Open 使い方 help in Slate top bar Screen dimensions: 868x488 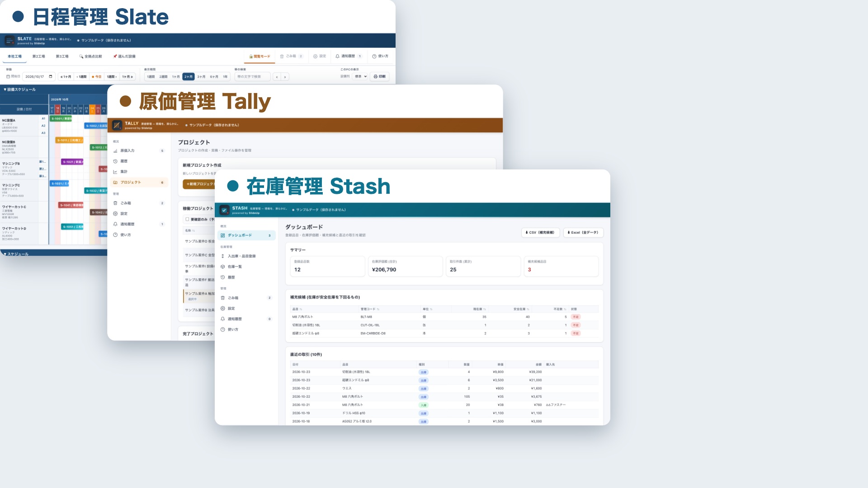coord(380,56)
